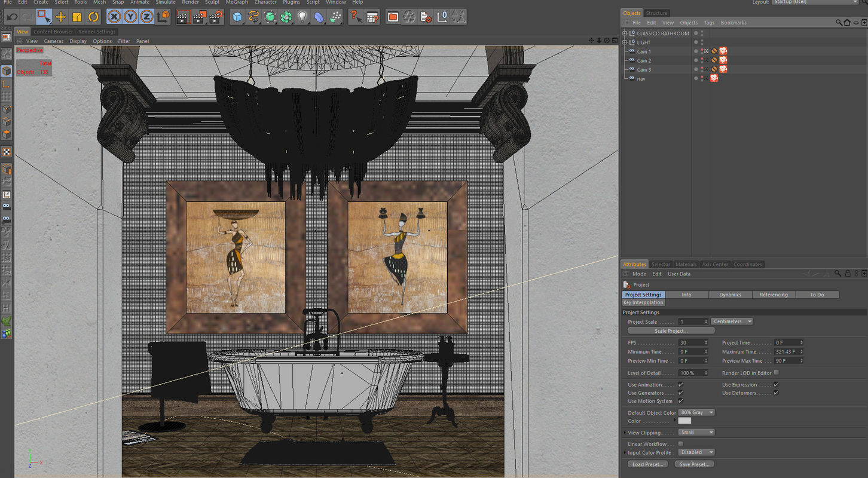This screenshot has height=478, width=868.
Task: Toggle Z axis lock
Action: point(146,17)
